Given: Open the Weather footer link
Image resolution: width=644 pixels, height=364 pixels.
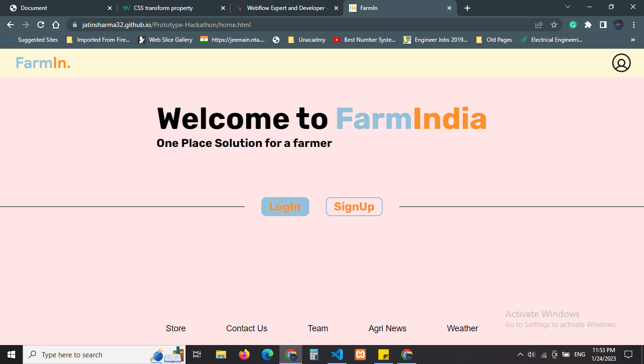Looking at the screenshot, I should (463, 328).
